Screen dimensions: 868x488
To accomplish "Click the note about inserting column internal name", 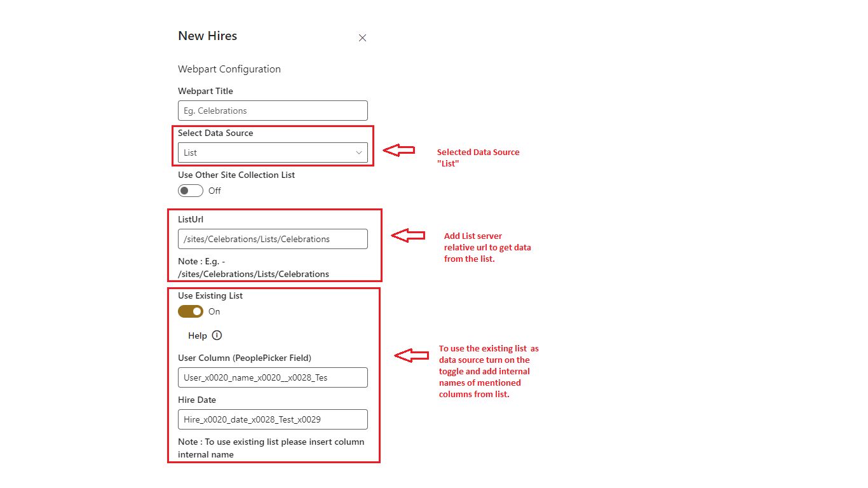I will click(x=271, y=448).
